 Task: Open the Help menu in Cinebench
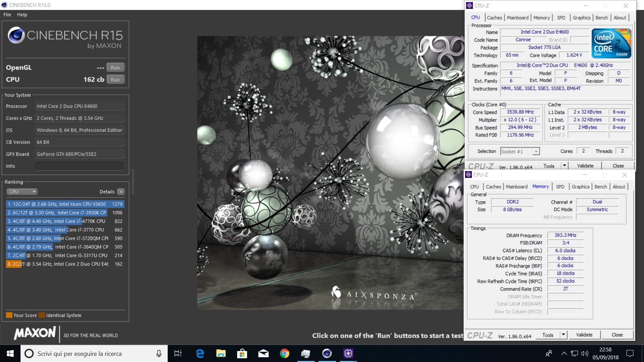point(22,15)
